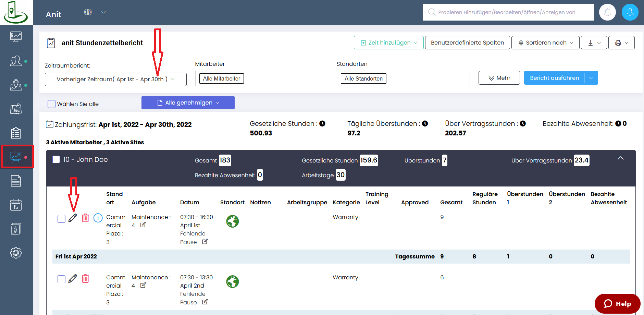The height and width of the screenshot is (315, 644).
Task: Click the Kategorie column header
Action: [x=346, y=202]
